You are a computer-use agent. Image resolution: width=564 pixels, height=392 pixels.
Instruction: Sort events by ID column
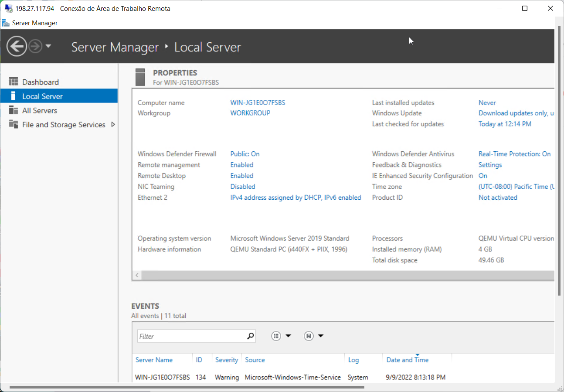pyautogui.click(x=199, y=360)
